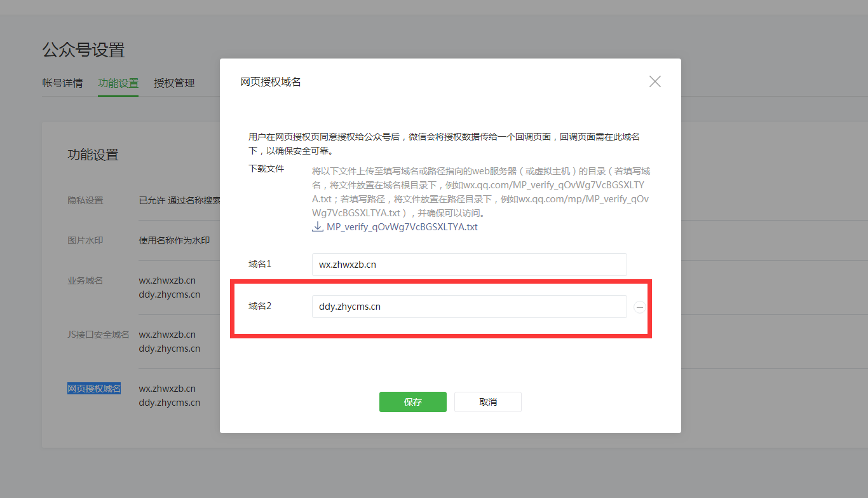Click wx.zhwxzb.cn in the 业务域名 row
868x498 pixels.
point(167,280)
